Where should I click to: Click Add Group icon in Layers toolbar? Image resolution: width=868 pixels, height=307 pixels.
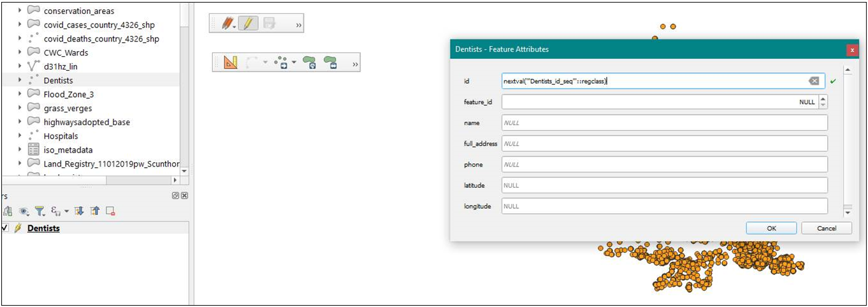tap(9, 211)
